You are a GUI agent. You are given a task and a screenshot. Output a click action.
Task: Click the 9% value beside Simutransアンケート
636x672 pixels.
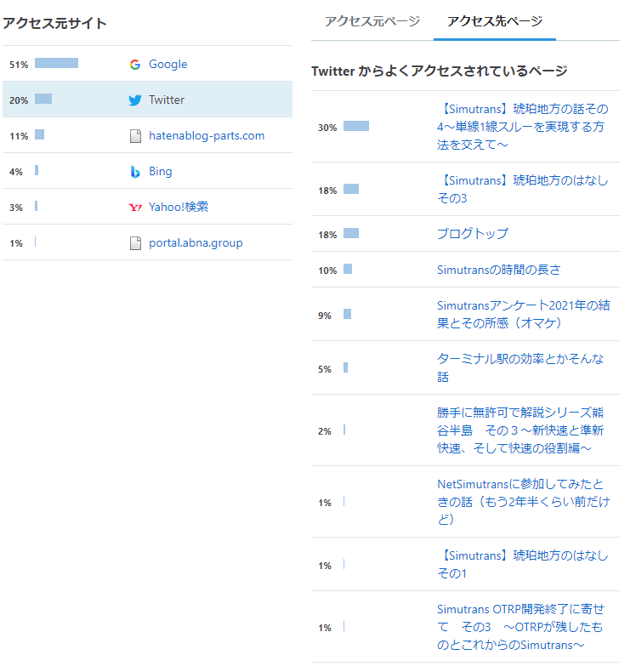325,316
